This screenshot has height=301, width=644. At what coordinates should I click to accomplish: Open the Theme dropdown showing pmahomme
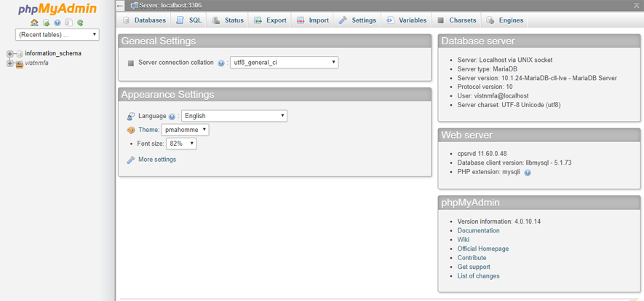click(x=186, y=130)
